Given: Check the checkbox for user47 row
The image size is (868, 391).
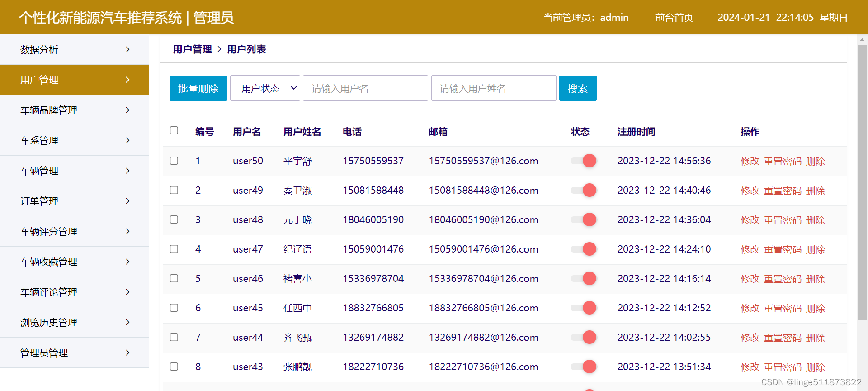Looking at the screenshot, I should [174, 249].
